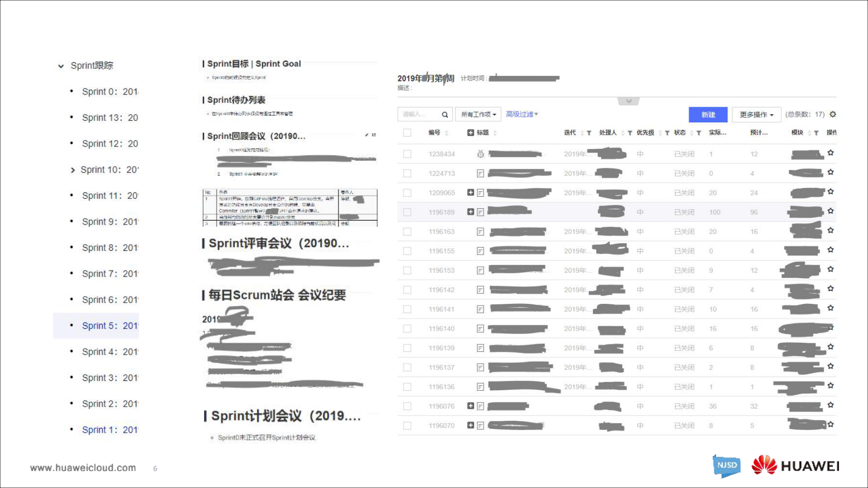
Task: Toggle the select-all header checkbox
Action: [x=407, y=133]
